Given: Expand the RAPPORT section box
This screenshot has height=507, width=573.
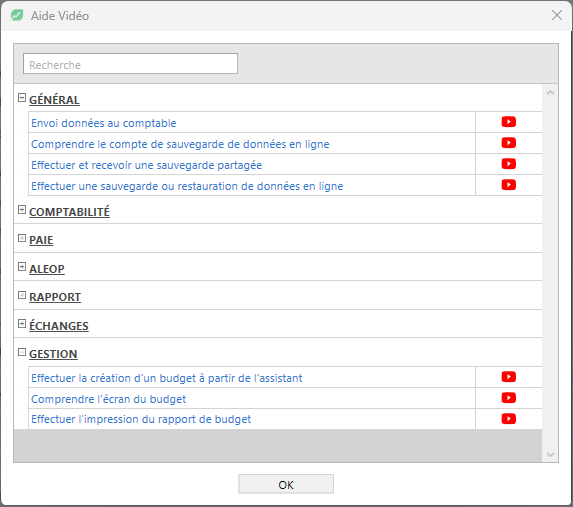Looking at the screenshot, I should click(22, 295).
